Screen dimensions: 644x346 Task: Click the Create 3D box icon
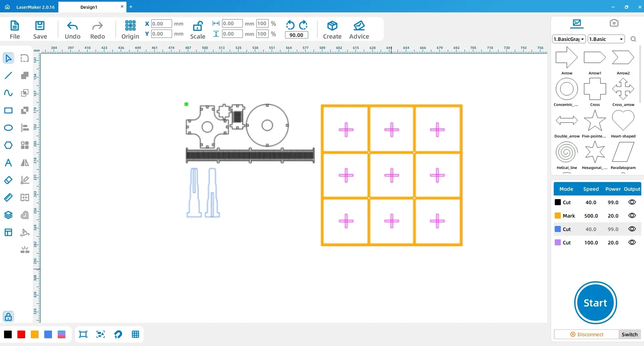[332, 30]
